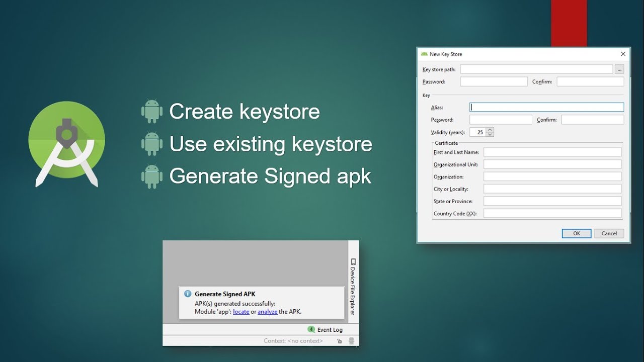The image size is (644, 362).
Task: Open the analyze link for APK
Action: 268,312
